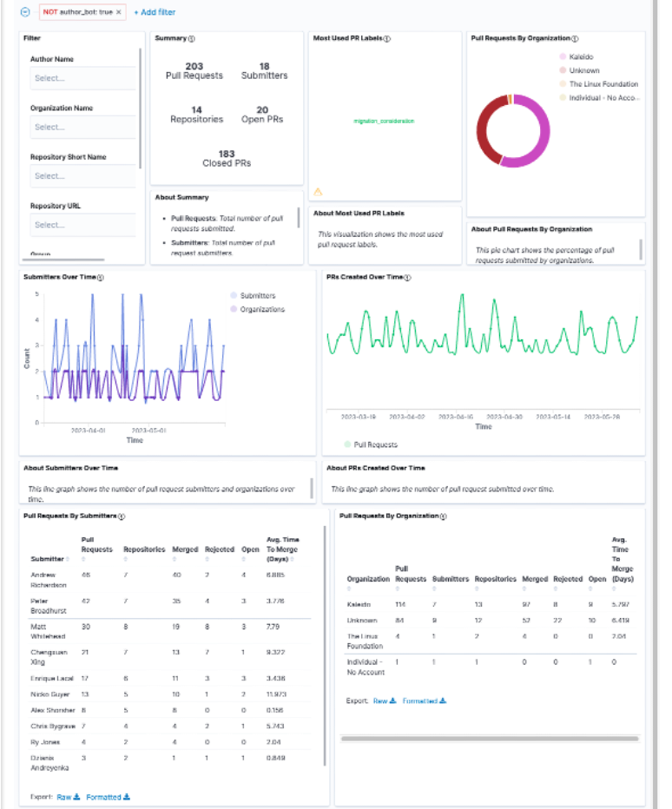Screen dimensions: 672x809
Task: Open the Repository URL select dropdown
Action: click(x=83, y=225)
